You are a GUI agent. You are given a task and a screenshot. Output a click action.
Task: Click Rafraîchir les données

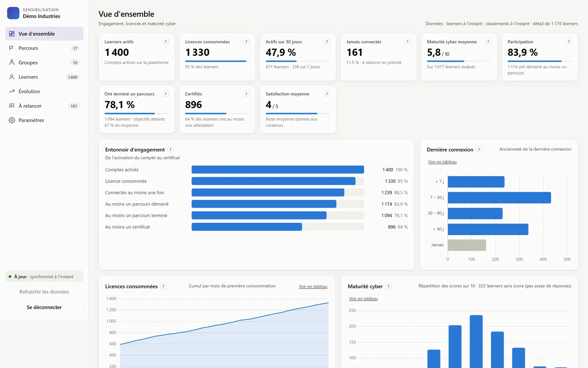click(x=44, y=291)
